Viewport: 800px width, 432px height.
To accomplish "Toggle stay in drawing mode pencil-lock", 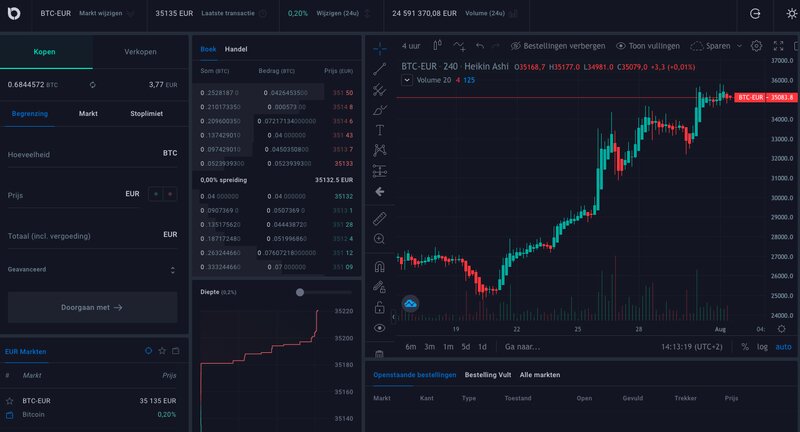I will 380,287.
